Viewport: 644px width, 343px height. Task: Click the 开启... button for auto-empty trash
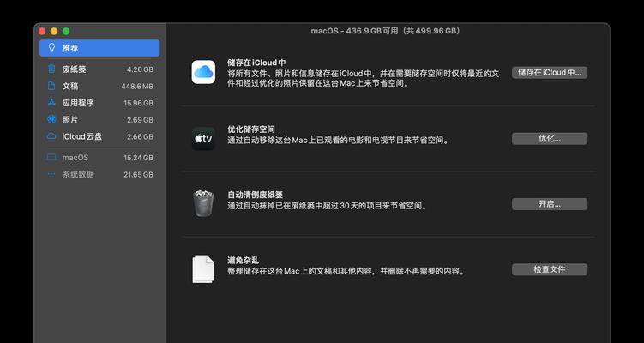point(549,204)
